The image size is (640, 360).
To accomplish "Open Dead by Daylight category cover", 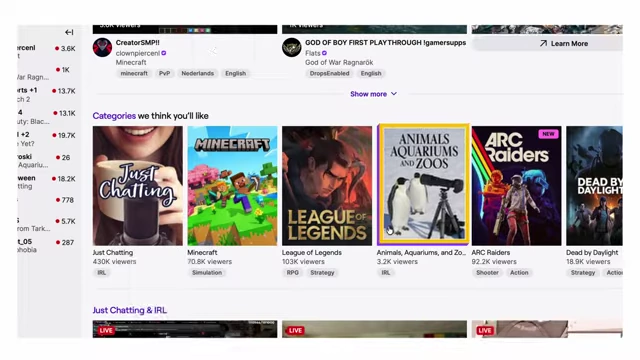I will 594,186.
